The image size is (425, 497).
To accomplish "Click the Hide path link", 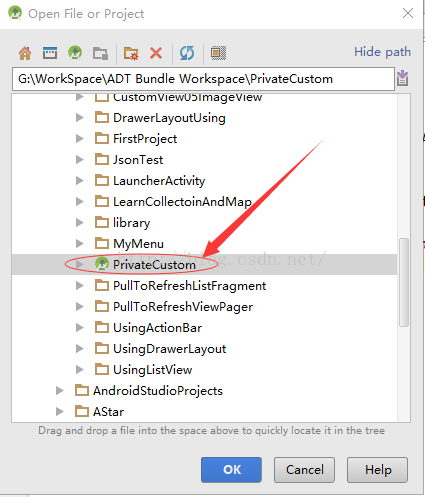I will coord(382,52).
